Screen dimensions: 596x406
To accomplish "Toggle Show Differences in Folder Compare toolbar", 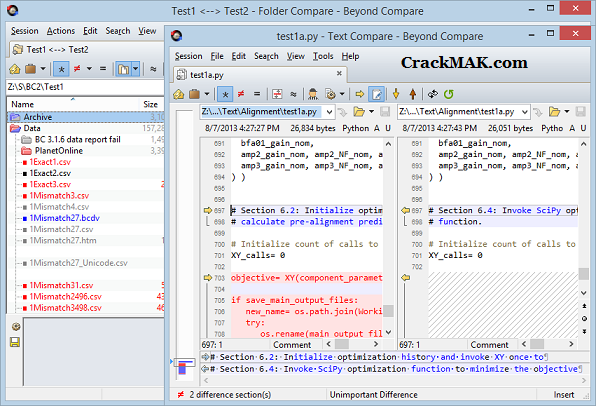I will [x=77, y=69].
